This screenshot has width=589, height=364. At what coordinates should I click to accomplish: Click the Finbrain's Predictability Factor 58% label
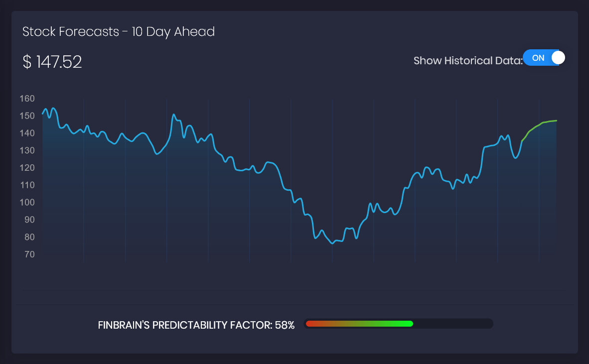196,325
